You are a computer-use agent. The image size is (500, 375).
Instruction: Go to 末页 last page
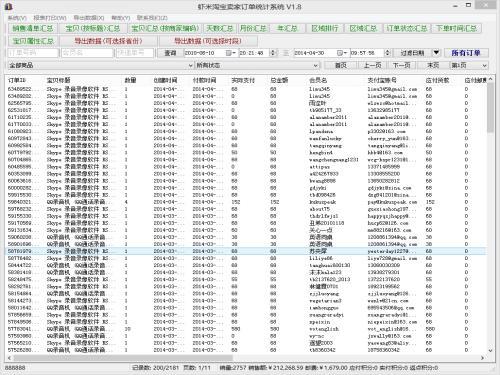433,65
